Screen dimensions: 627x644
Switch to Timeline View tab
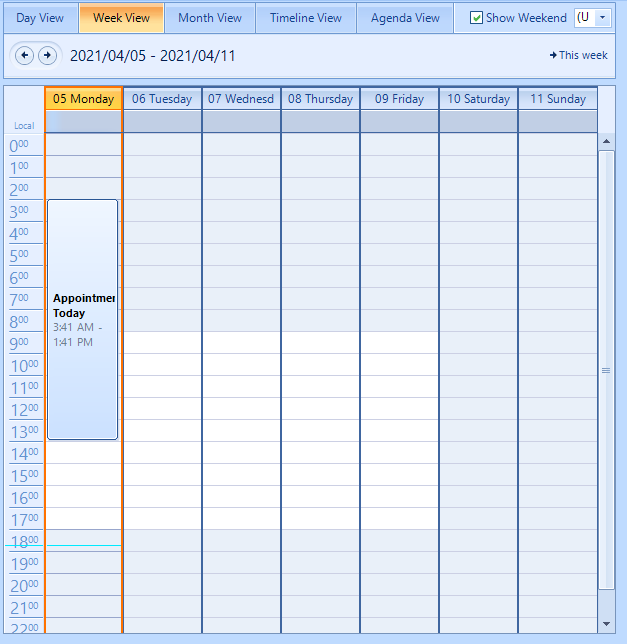[306, 18]
